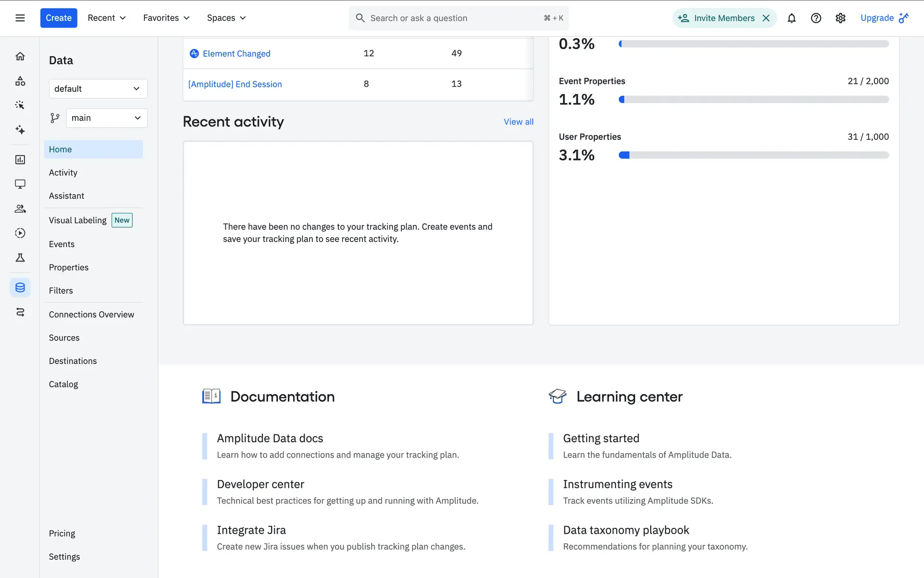Expand the Recent menu
924x578 pixels.
pos(106,18)
